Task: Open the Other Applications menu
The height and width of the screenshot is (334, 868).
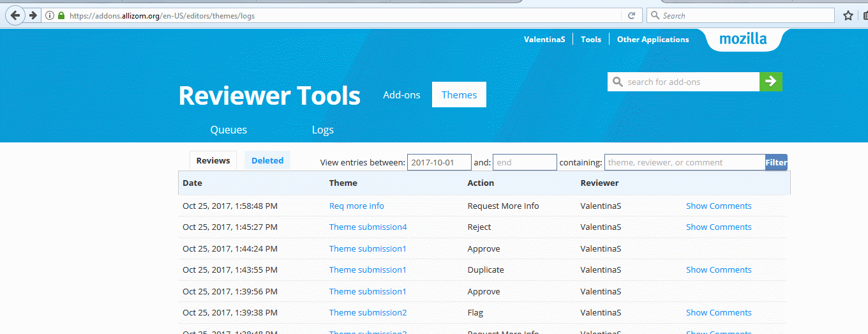Action: pos(653,40)
